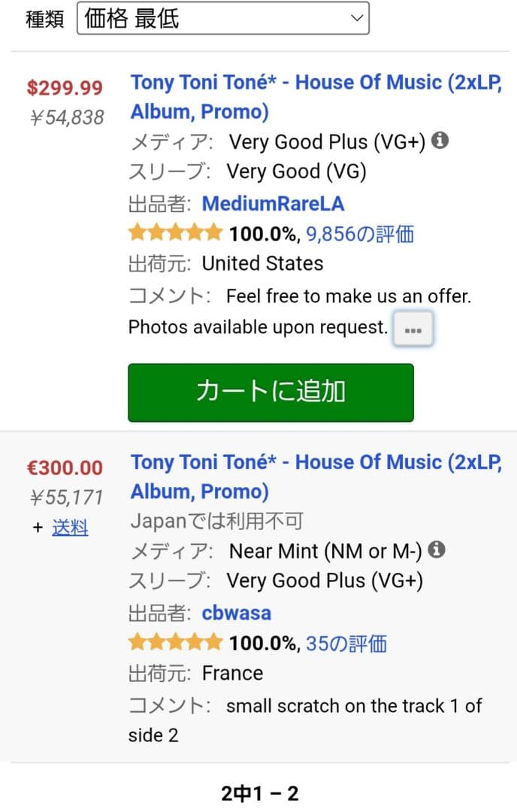The width and height of the screenshot is (517, 812).
Task: Open the cbwasa seller profile
Action: tap(237, 612)
